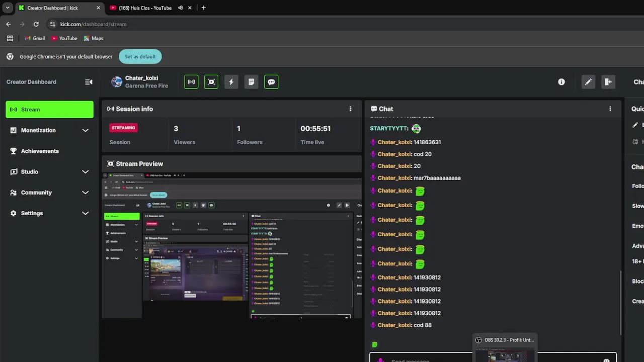The height and width of the screenshot is (362, 644).
Task: Click Chater_kolxi username beside mar7baaaaaaaaa
Action: [x=394, y=178]
